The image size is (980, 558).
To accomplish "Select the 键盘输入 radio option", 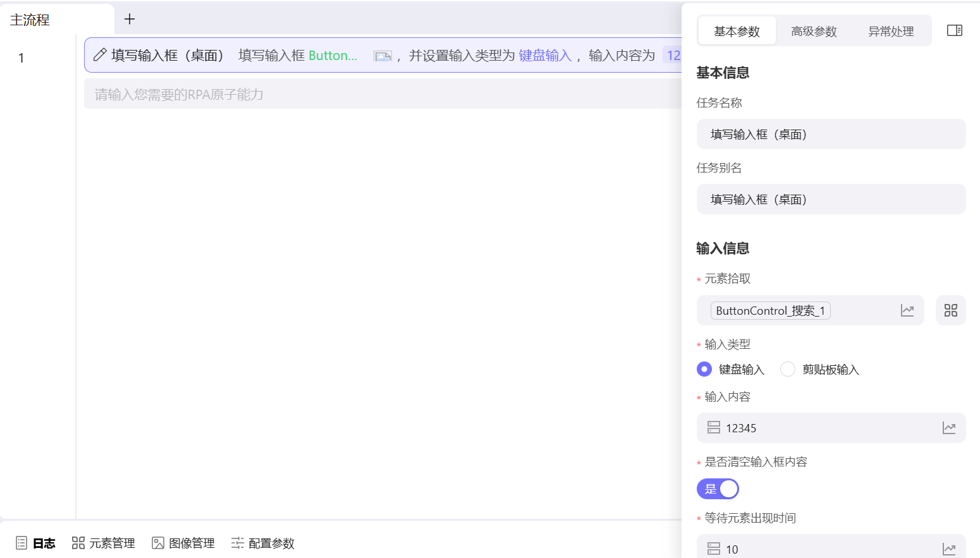I will click(x=704, y=369).
